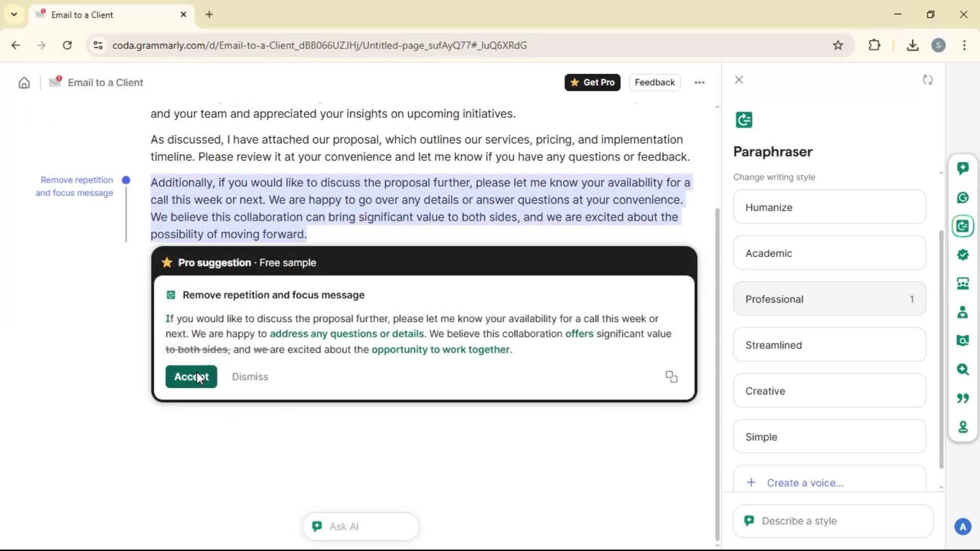Open the audience reactions sidebar icon
The image size is (980, 551).
[963, 284]
